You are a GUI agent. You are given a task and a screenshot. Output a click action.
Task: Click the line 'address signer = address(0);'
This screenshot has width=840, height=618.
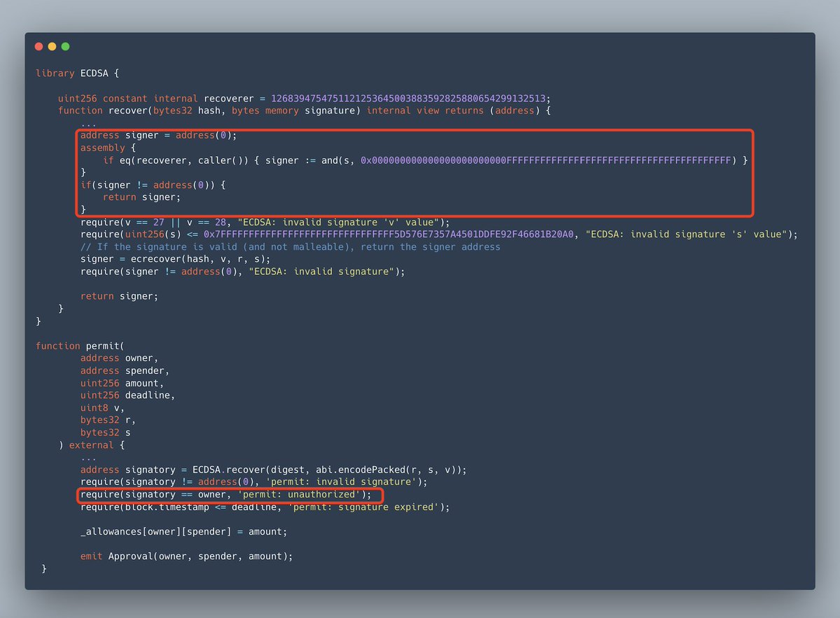[158, 135]
